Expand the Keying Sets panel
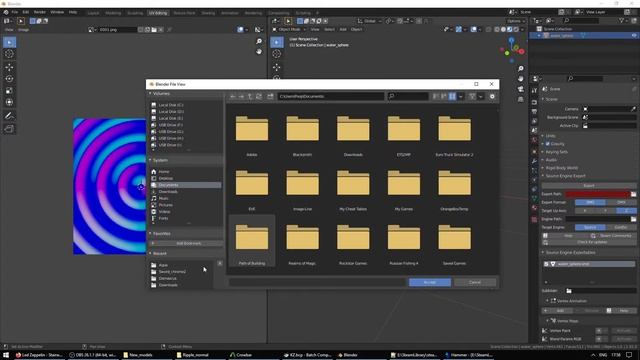 pyautogui.click(x=543, y=152)
